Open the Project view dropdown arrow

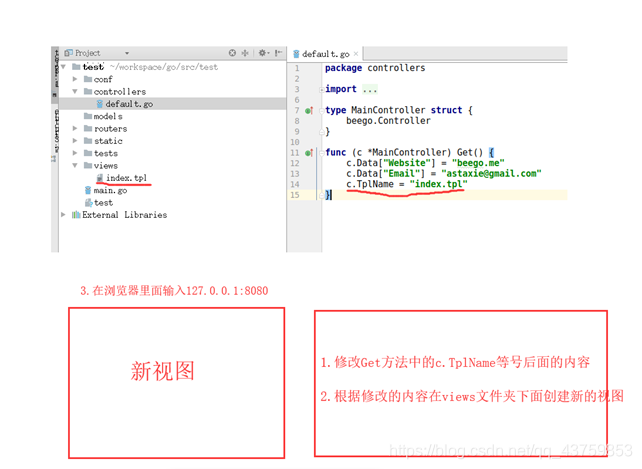coord(127,53)
